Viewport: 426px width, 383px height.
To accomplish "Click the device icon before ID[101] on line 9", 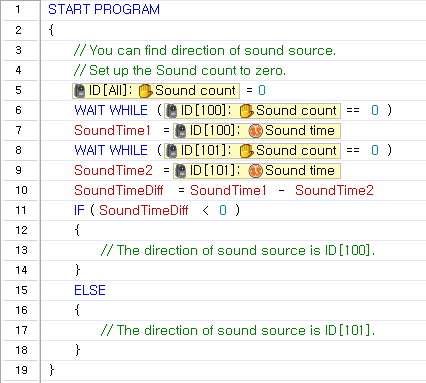I will click(180, 171).
